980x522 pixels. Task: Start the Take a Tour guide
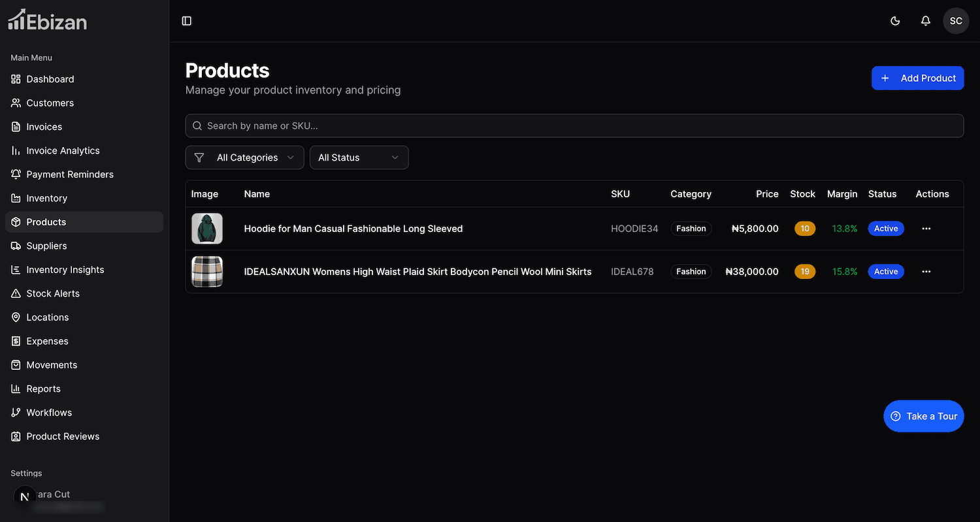923,416
